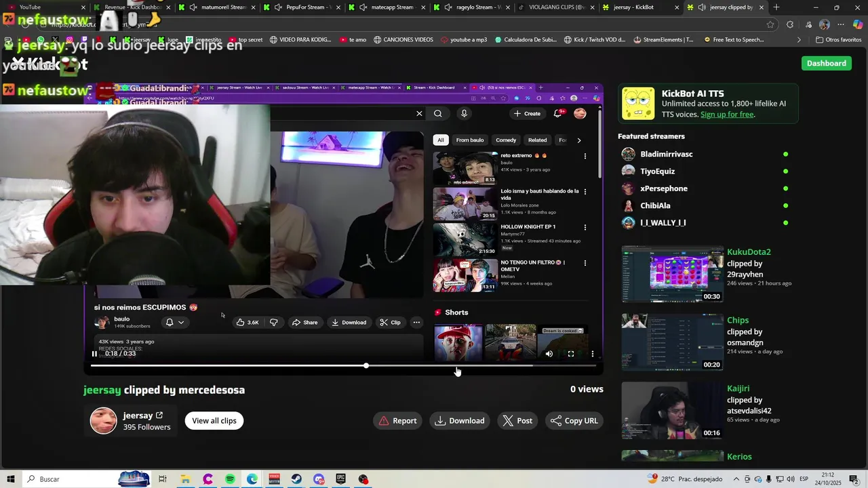The height and width of the screenshot is (488, 868).
Task: Expand the Otros favoritos folder
Action: point(838,39)
